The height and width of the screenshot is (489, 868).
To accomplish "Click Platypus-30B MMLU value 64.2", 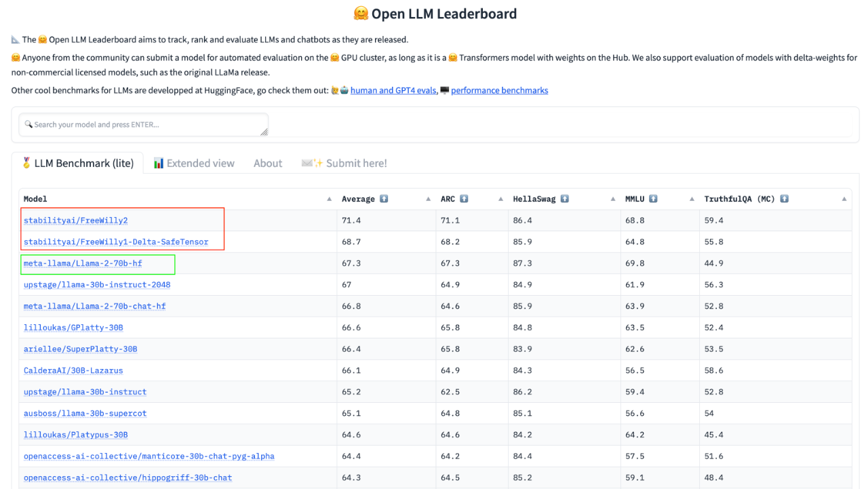I will 635,435.
